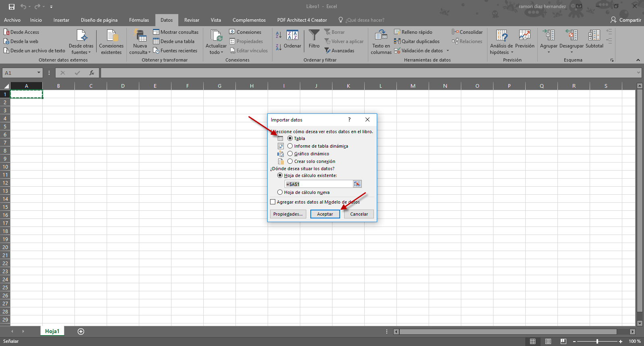Zoom out with the minus button
644x346 pixels.
[574, 341]
